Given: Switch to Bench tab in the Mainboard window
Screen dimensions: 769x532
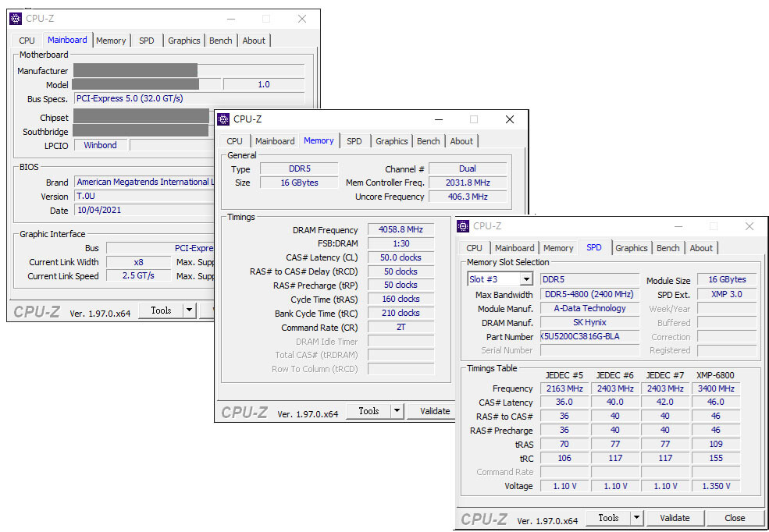Looking at the screenshot, I should click(220, 41).
